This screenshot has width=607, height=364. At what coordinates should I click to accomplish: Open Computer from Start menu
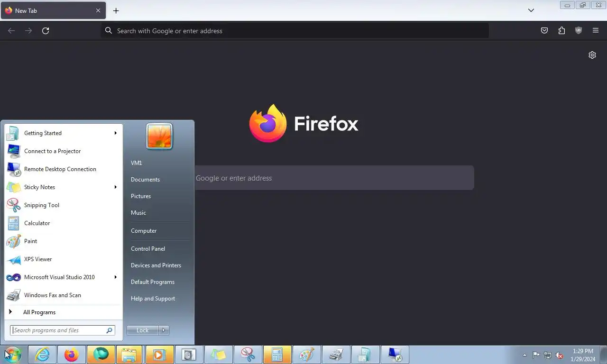tap(144, 231)
